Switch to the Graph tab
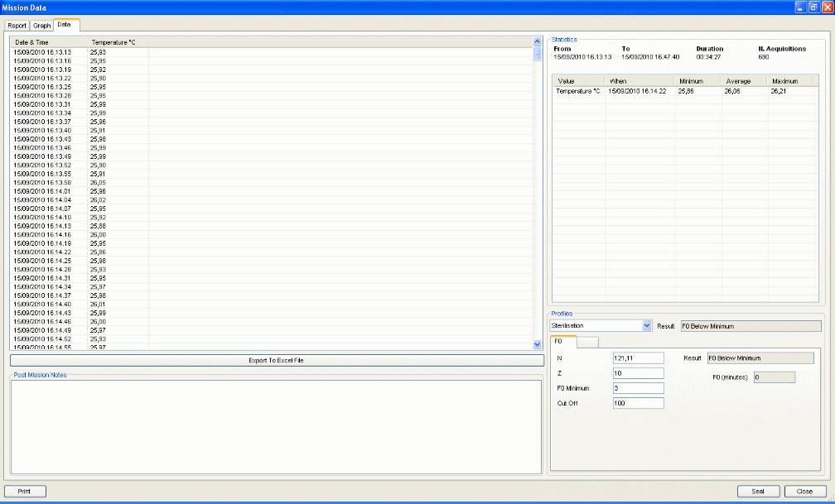 [x=41, y=26]
